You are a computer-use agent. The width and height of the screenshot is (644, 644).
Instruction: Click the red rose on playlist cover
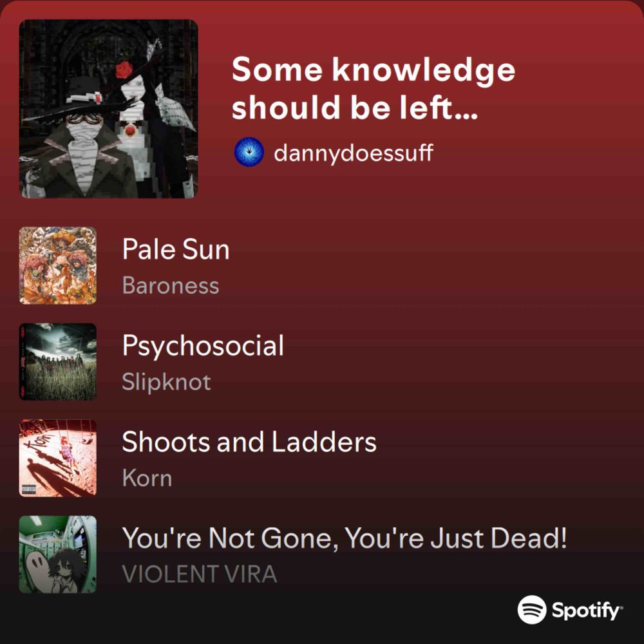point(124,70)
